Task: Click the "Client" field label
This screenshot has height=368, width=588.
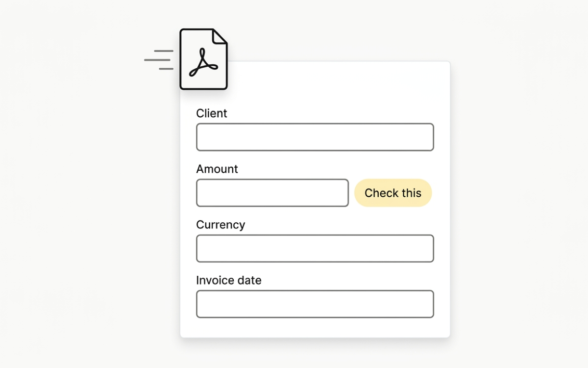Action: (212, 113)
